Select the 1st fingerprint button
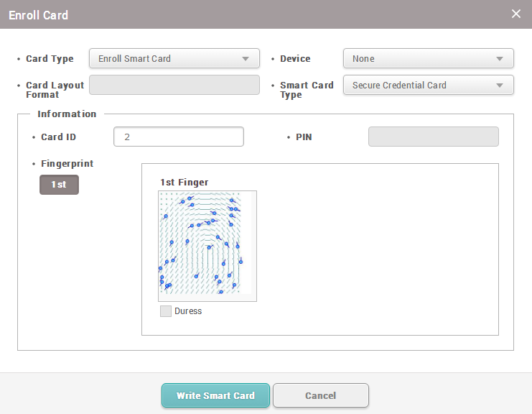This screenshot has width=532, height=414. click(59, 185)
